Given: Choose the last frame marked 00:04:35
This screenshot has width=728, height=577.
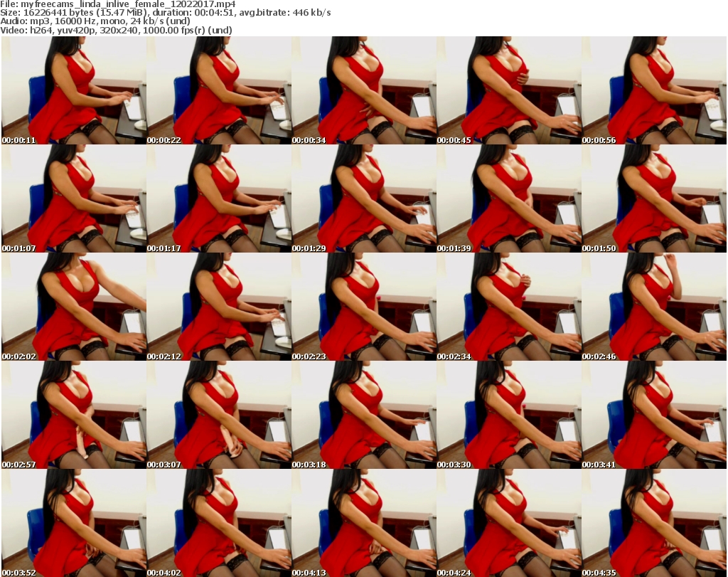Looking at the screenshot, I should point(654,523).
